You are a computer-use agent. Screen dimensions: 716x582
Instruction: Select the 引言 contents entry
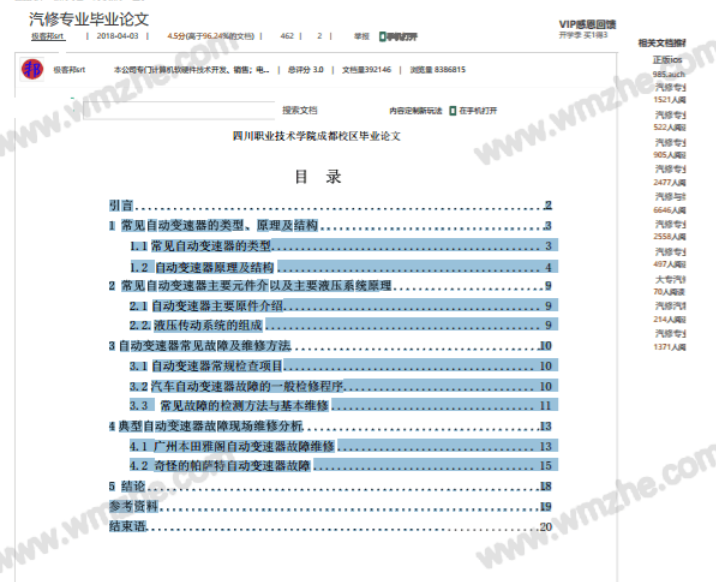pyautogui.click(x=331, y=205)
